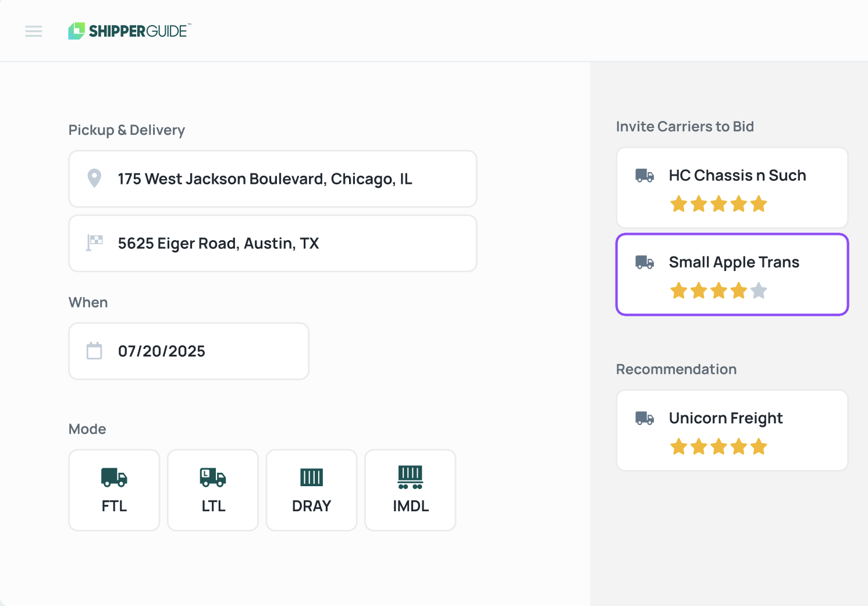Select LTL shipping mode

(x=213, y=490)
